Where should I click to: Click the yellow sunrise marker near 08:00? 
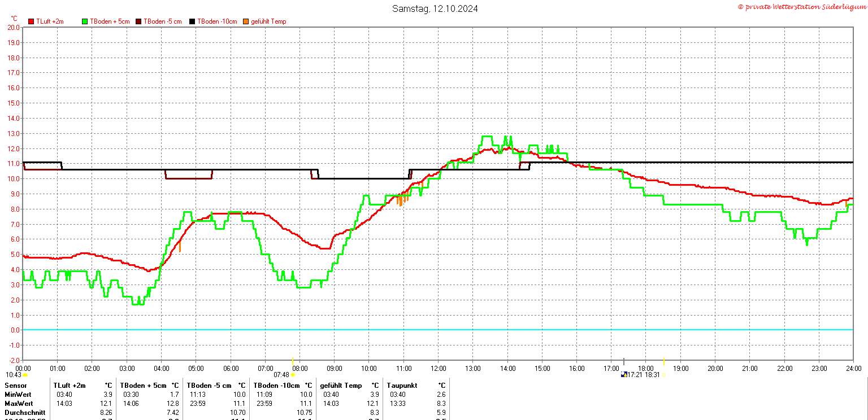pos(293,361)
